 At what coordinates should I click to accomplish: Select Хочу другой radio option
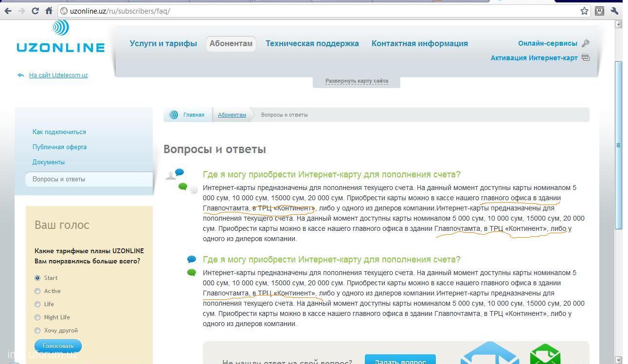pyautogui.click(x=37, y=330)
